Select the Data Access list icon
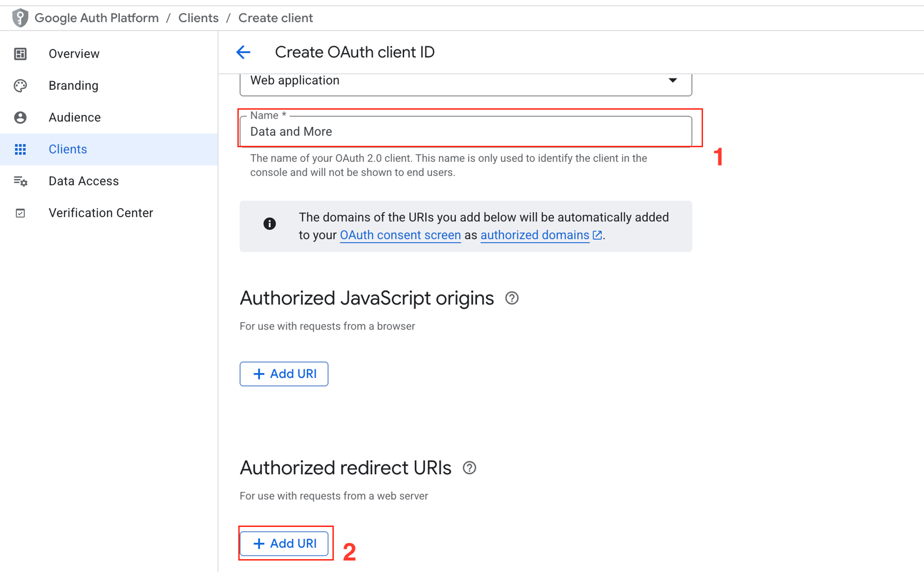924x572 pixels. pyautogui.click(x=20, y=181)
